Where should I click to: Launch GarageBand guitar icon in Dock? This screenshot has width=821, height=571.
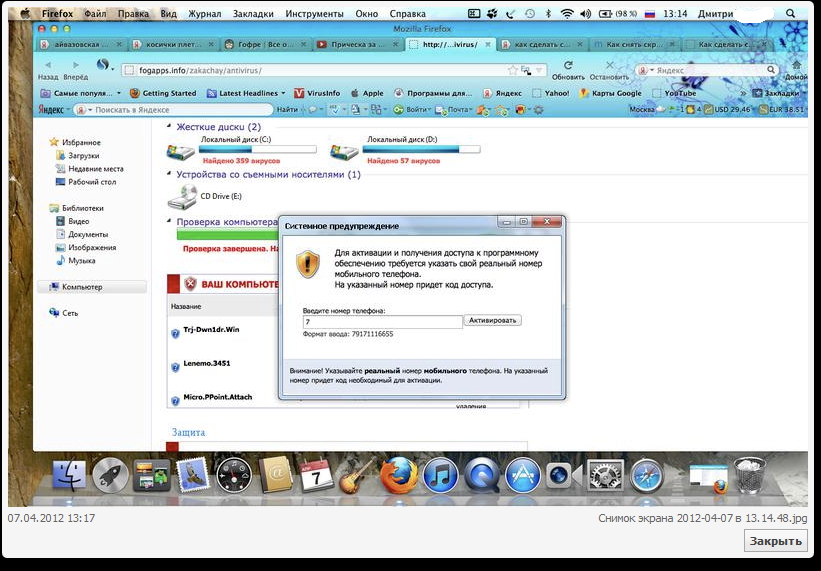pos(358,475)
